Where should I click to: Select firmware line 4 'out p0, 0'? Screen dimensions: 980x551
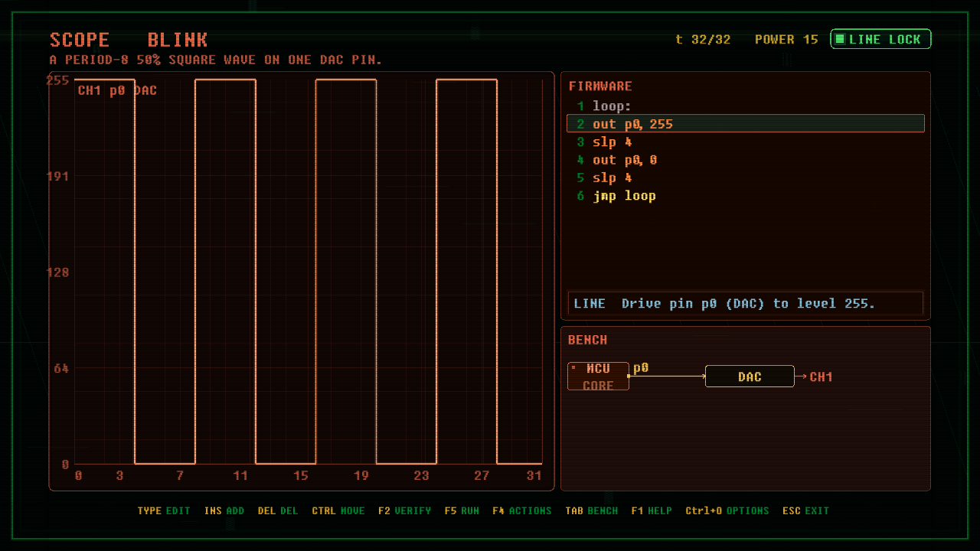(x=746, y=160)
